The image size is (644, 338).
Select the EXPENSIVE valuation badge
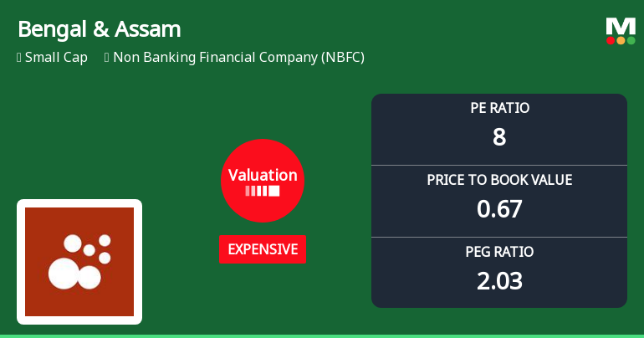(263, 249)
